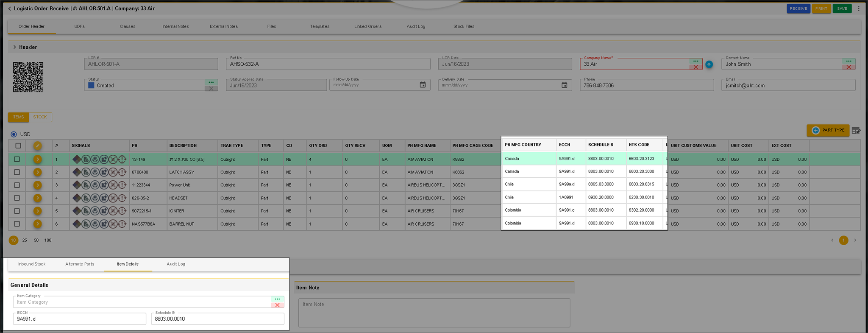Check the box for row 3 Power Unit
868x333 pixels.
click(17, 185)
